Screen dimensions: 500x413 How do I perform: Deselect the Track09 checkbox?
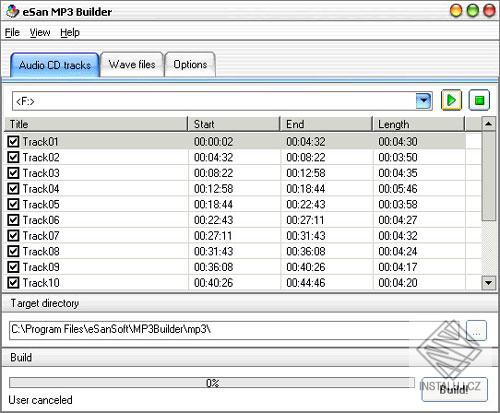tap(13, 267)
